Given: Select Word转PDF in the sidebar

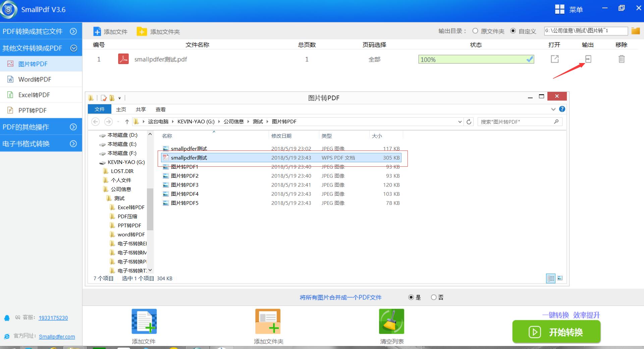Looking at the screenshot, I should 35,79.
